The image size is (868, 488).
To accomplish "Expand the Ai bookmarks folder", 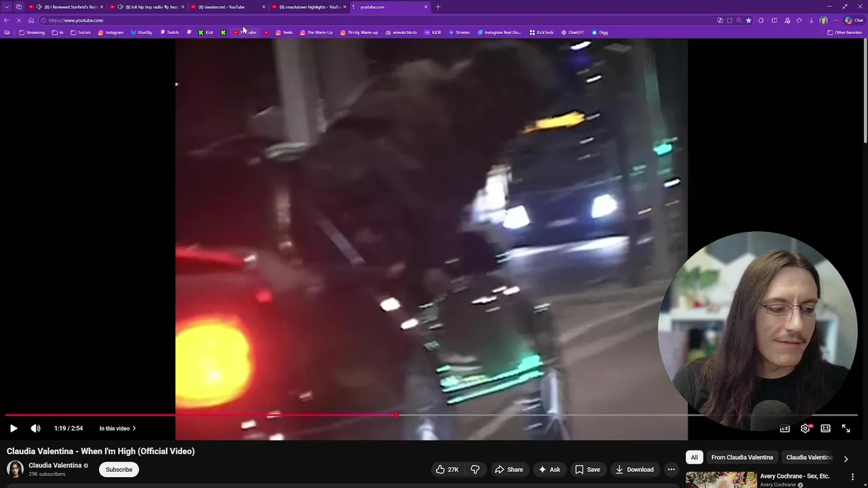I will click(58, 33).
